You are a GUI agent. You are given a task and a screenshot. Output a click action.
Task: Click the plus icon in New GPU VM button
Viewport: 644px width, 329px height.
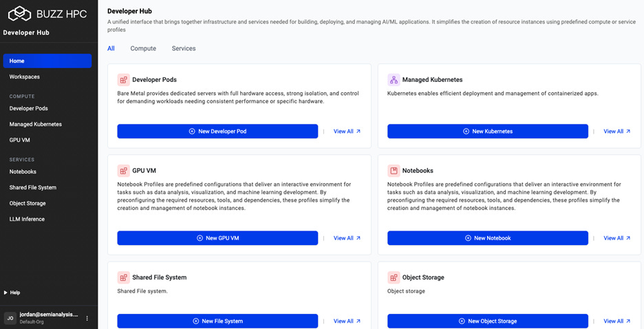click(200, 238)
